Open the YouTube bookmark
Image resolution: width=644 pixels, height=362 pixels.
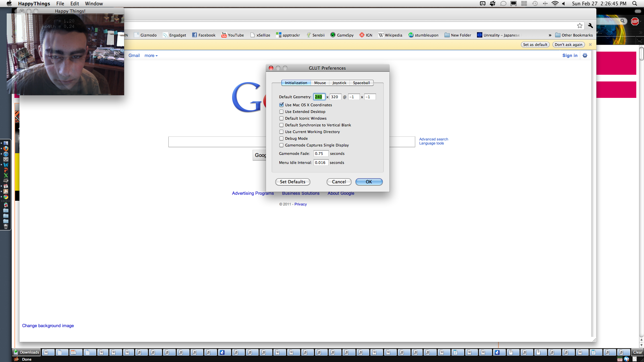coord(232,35)
